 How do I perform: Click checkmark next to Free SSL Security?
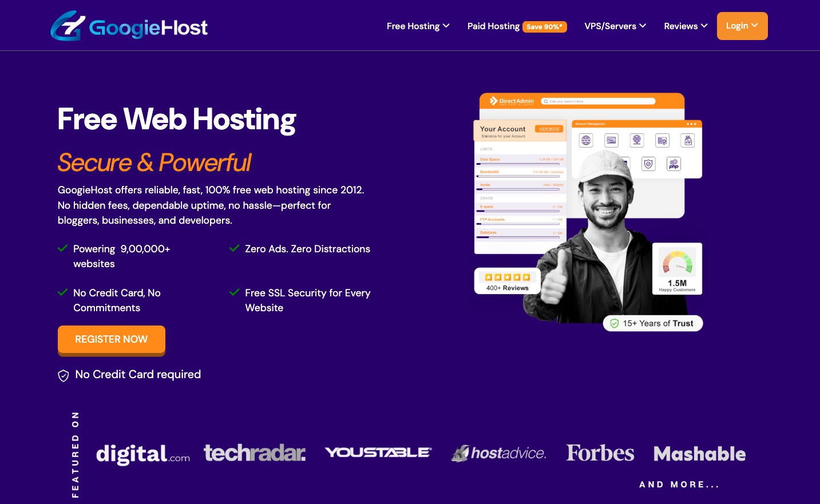234,292
